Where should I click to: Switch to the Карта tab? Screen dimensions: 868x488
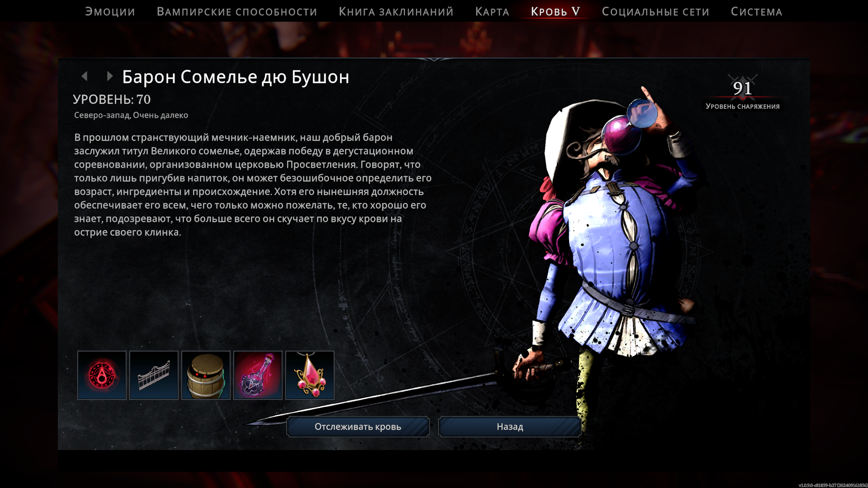tap(492, 12)
